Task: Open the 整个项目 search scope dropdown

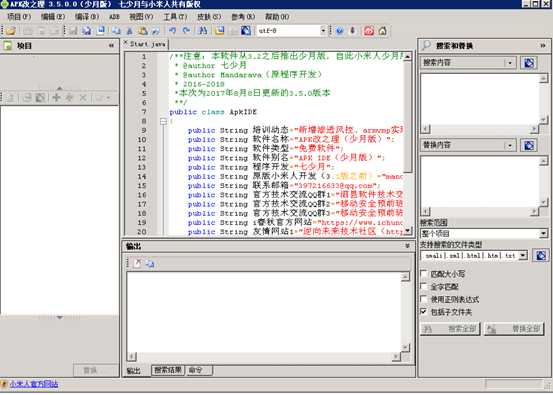Action: (x=543, y=233)
